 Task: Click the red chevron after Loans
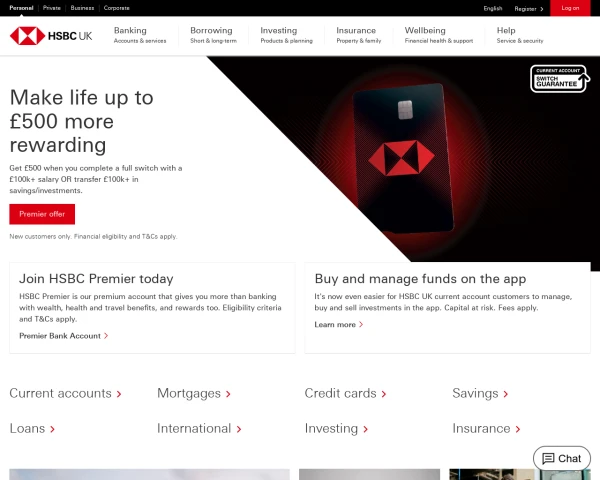52,429
